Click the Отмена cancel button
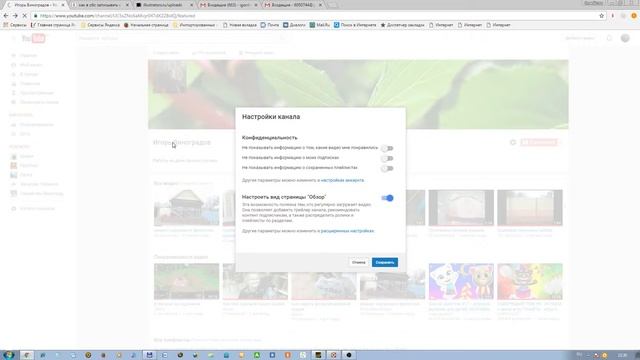 [x=358, y=262]
